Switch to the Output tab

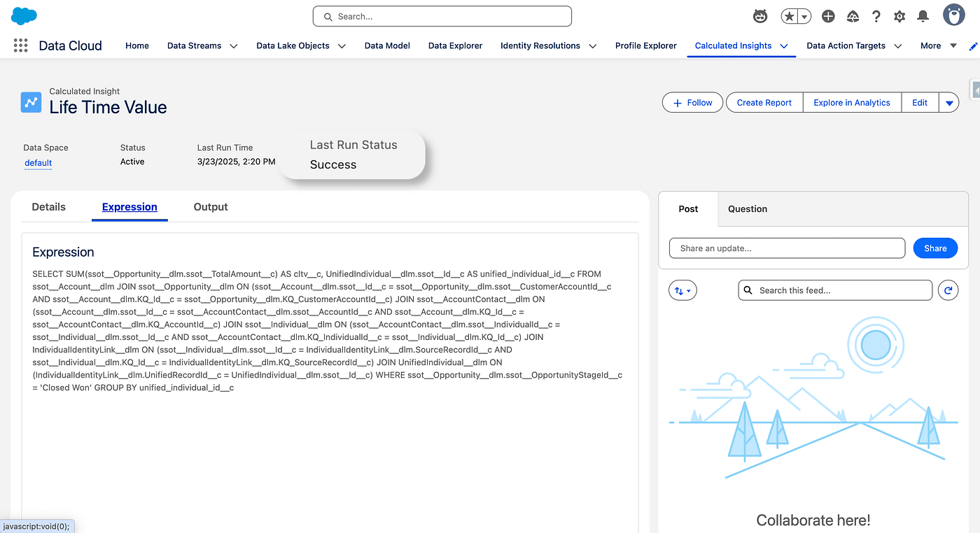click(x=211, y=207)
